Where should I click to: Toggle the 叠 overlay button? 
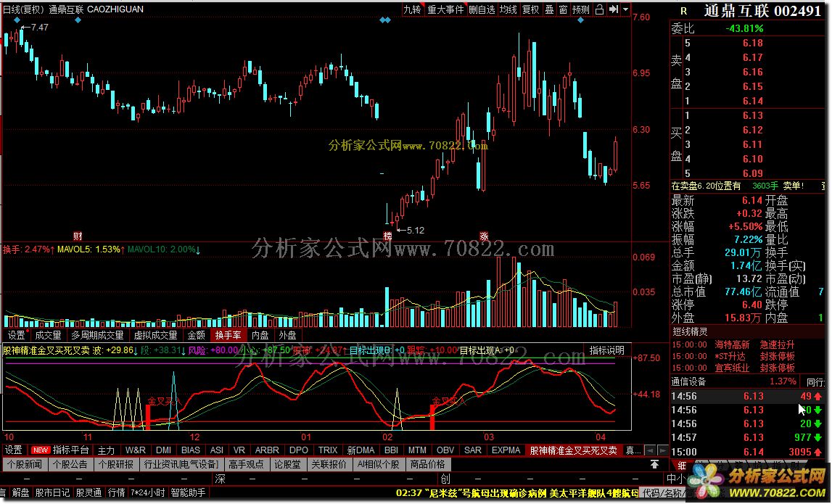point(549,9)
